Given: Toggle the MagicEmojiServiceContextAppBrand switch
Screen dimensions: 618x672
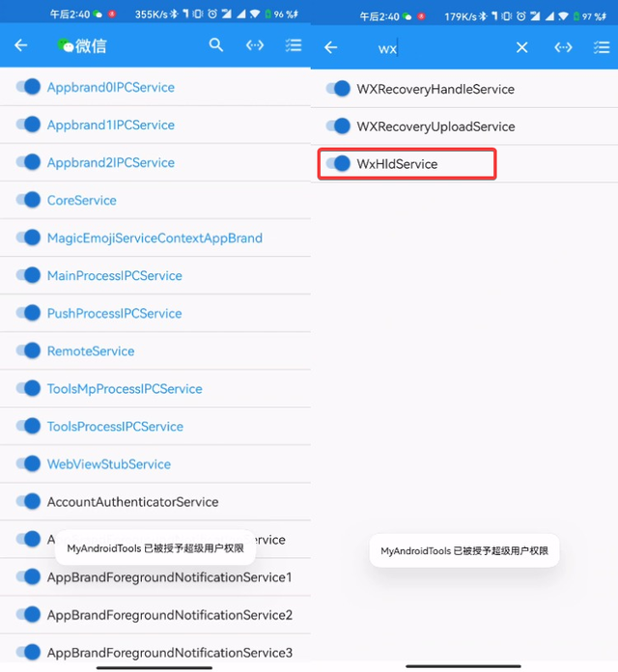Looking at the screenshot, I should pos(28,238).
